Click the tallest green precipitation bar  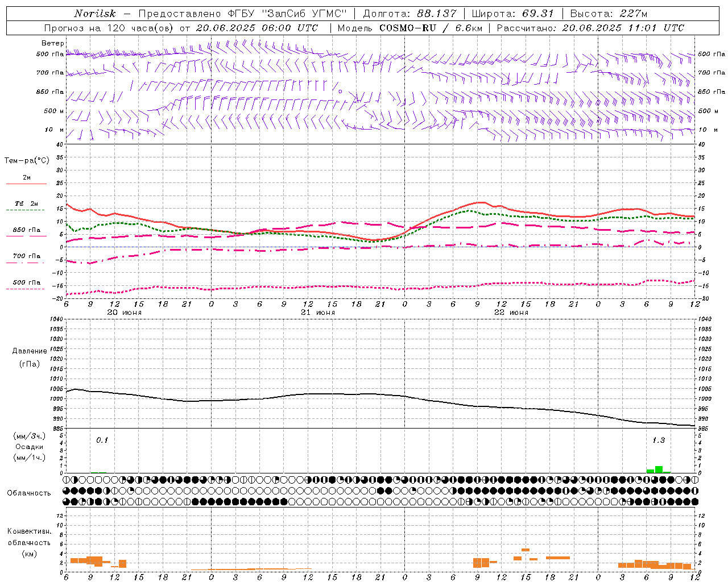pos(659,469)
